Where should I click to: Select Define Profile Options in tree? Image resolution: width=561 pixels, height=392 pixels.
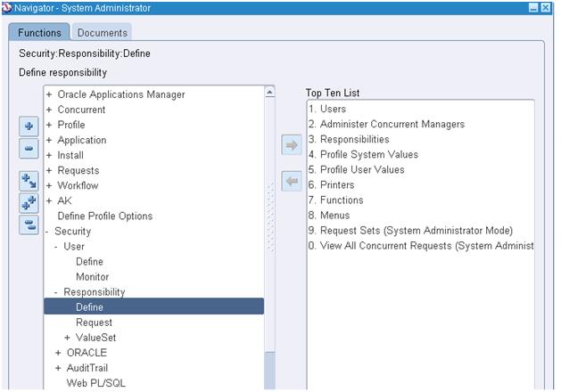[105, 216]
